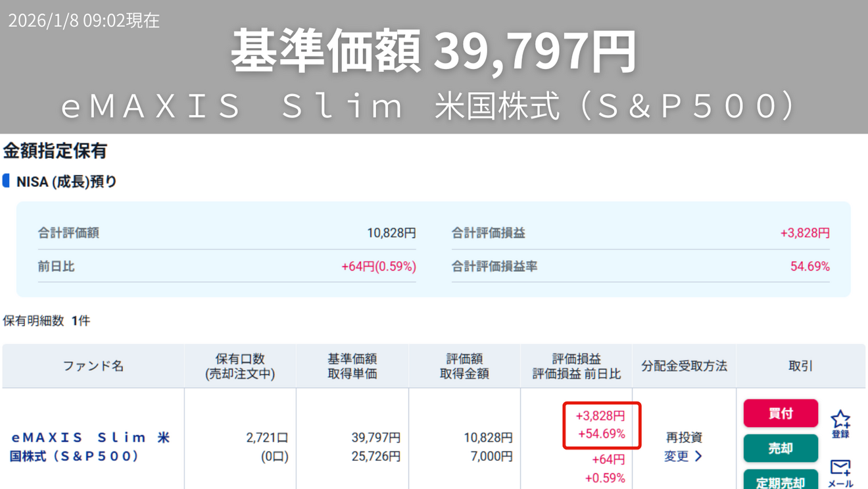The width and height of the screenshot is (868, 489).
Task: Click the メール envelope icon
Action: pos(840,473)
